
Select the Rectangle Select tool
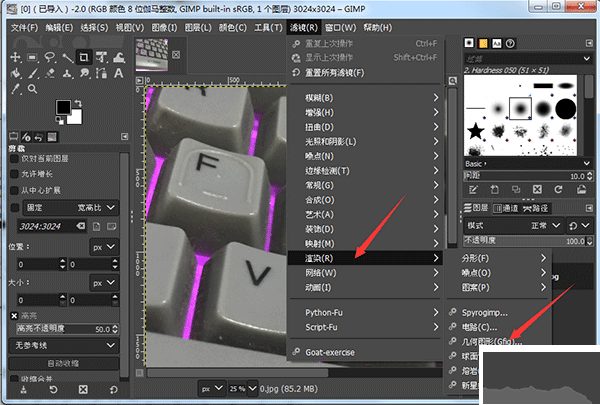pos(33,57)
